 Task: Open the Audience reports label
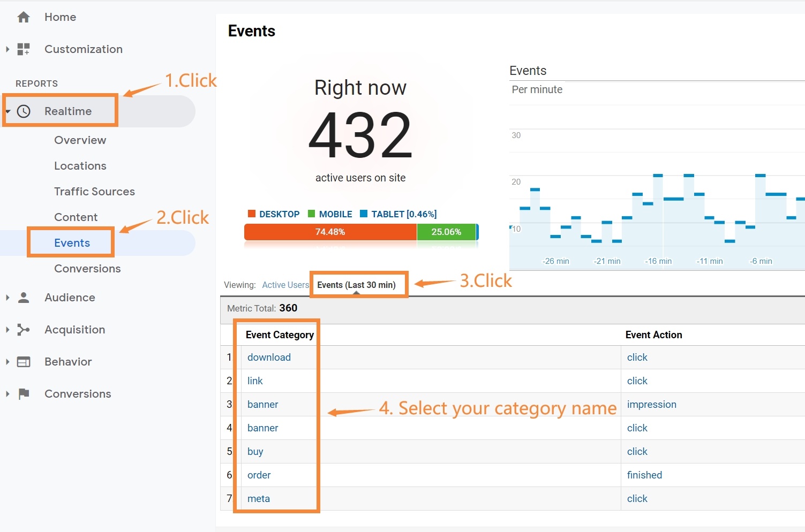(x=70, y=298)
